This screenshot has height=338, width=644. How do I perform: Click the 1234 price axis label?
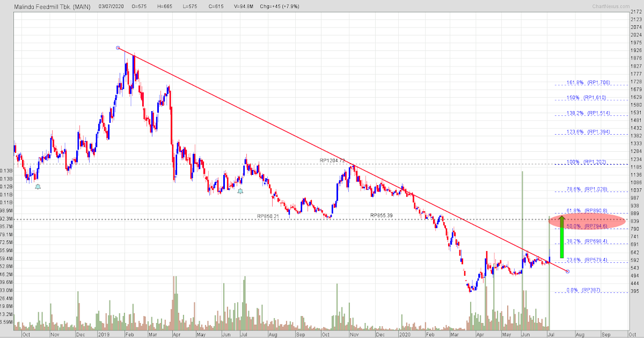coord(638,159)
